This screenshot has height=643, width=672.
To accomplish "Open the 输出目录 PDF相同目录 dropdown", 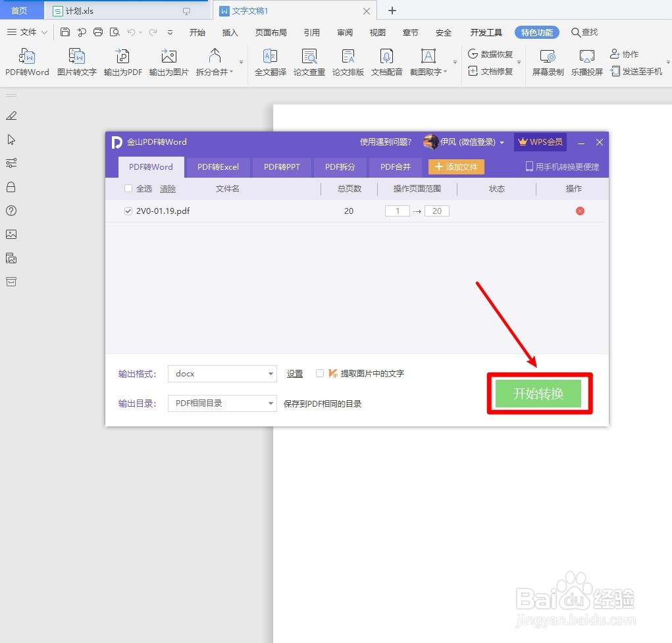I will point(222,403).
